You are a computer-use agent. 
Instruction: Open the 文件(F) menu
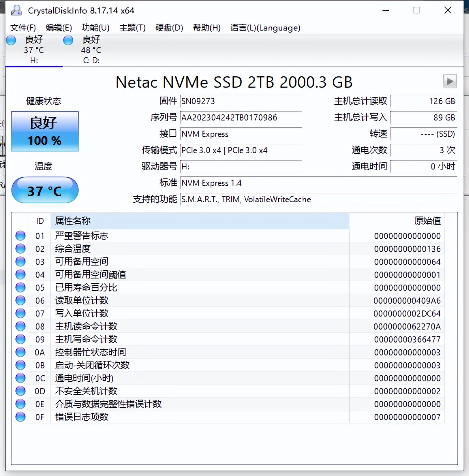[x=23, y=28]
